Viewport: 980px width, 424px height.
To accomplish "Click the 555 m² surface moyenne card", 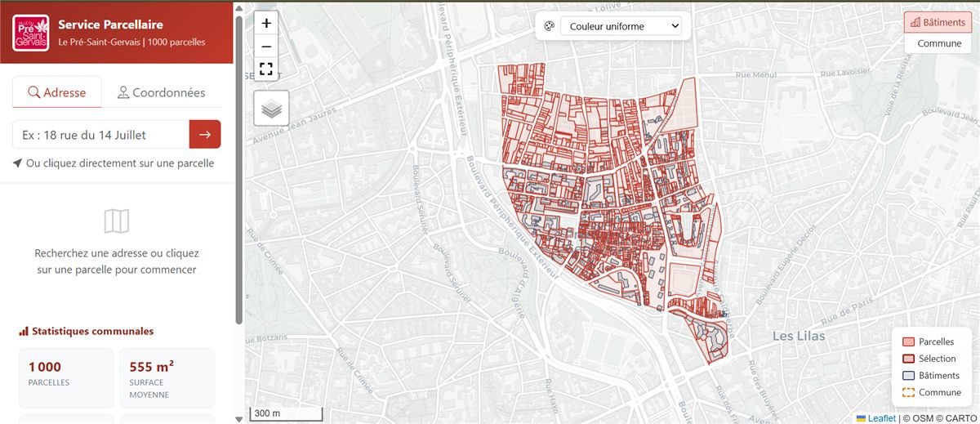I will coord(167,377).
